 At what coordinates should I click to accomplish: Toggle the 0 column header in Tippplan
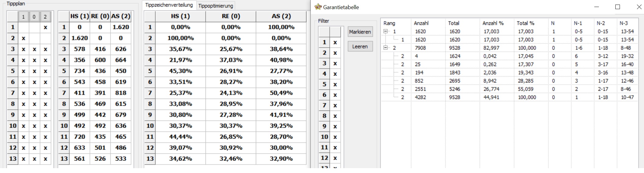[34, 17]
